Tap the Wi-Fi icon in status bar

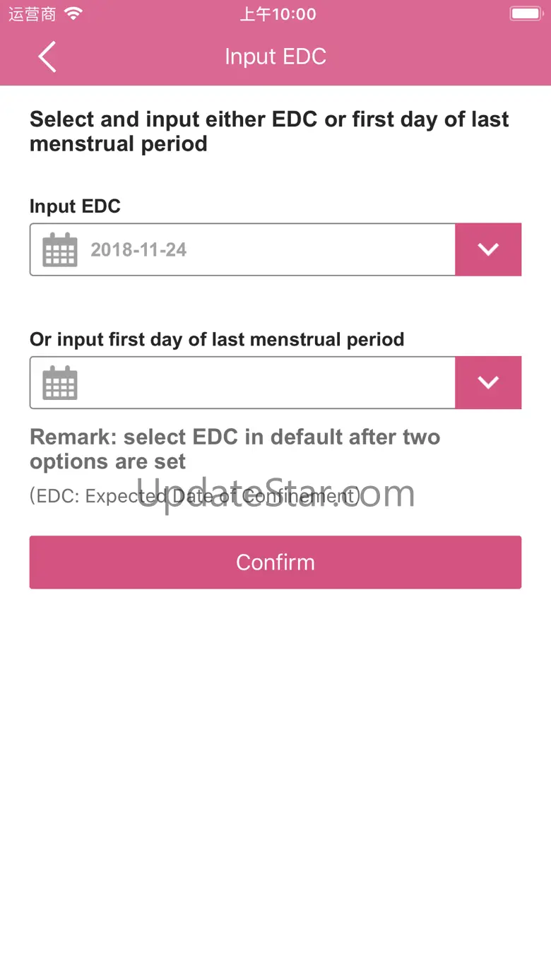(73, 14)
